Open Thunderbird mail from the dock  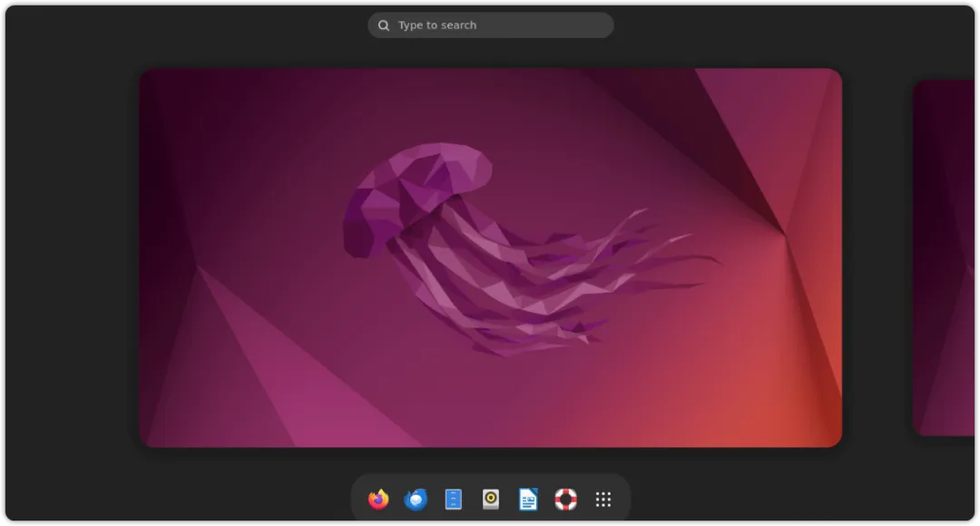point(416,499)
